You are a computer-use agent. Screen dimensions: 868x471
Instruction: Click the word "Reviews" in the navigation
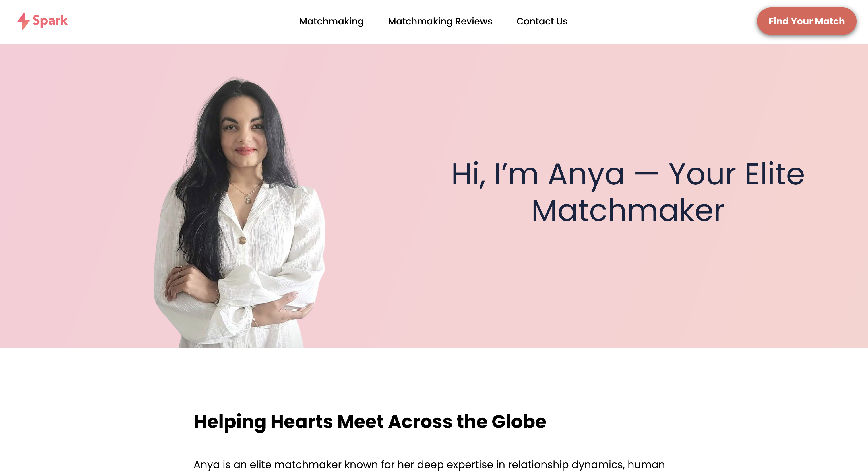[x=473, y=21]
